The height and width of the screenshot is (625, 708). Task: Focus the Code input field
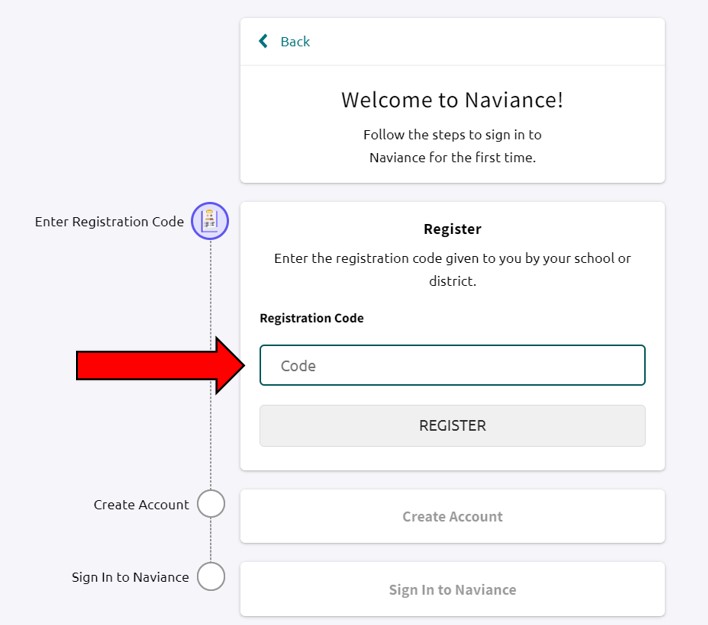(x=452, y=366)
